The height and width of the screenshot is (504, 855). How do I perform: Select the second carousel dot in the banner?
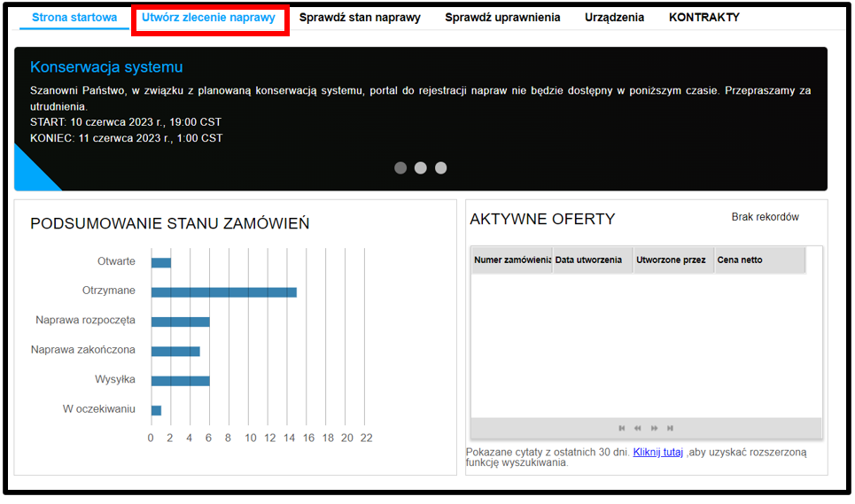coord(420,167)
